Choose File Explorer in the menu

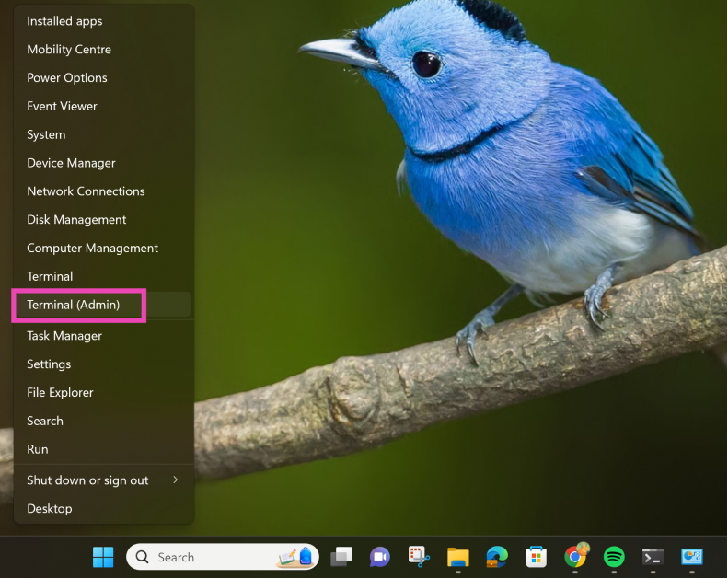pos(104,392)
